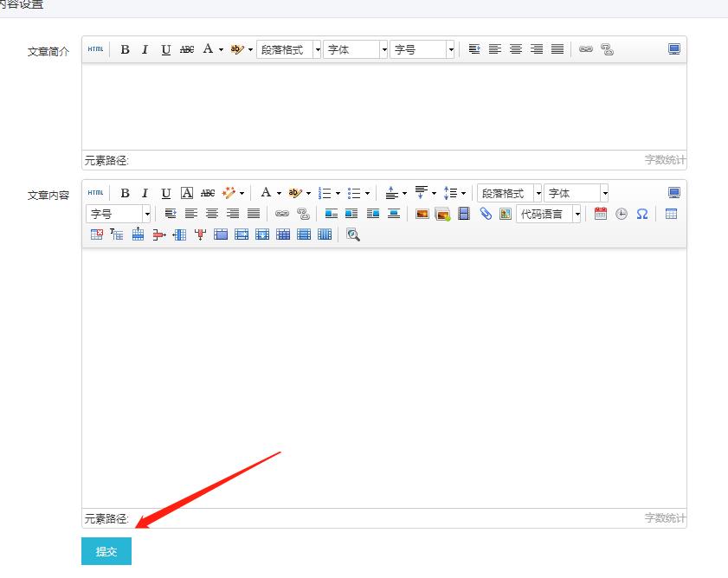Toggle italic in the 文章简介 editor

pyautogui.click(x=145, y=49)
